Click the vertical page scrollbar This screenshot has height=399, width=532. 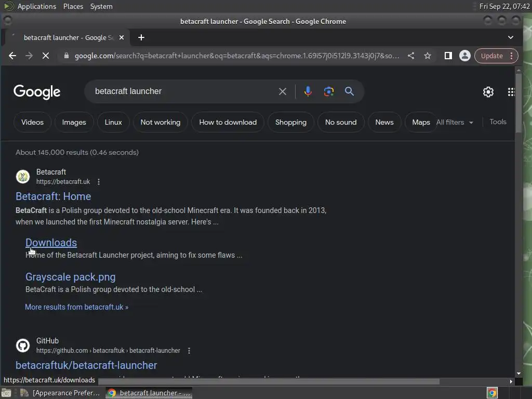pyautogui.click(x=518, y=103)
